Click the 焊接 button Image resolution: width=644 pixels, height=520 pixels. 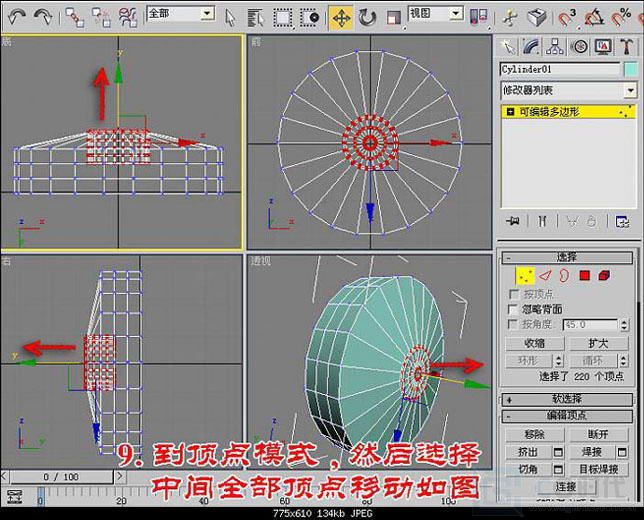click(592, 452)
